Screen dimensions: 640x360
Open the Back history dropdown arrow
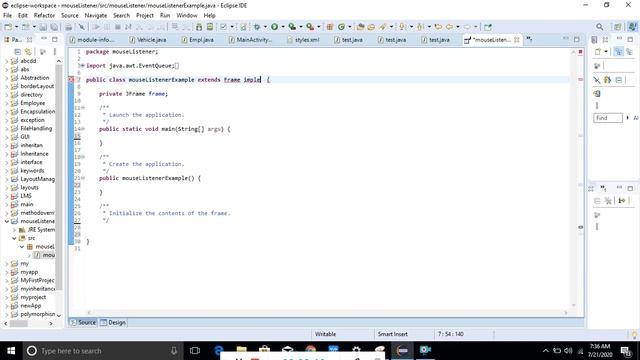coord(458,27)
